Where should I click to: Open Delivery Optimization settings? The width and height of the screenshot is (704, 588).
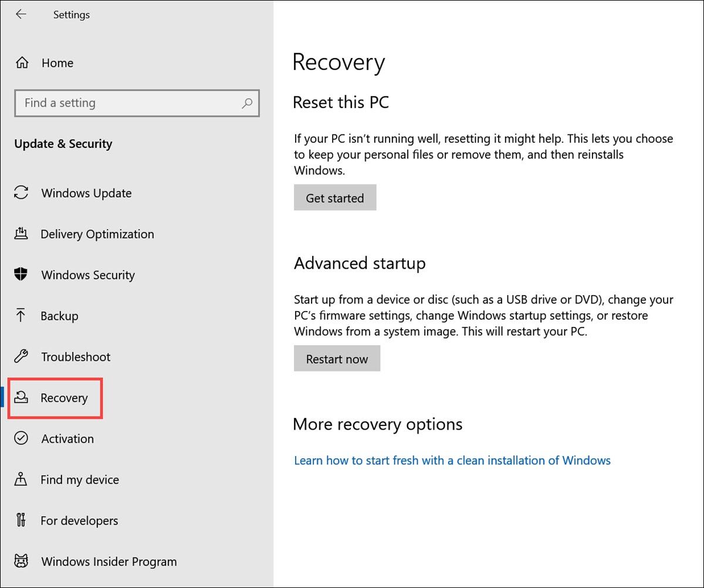97,234
